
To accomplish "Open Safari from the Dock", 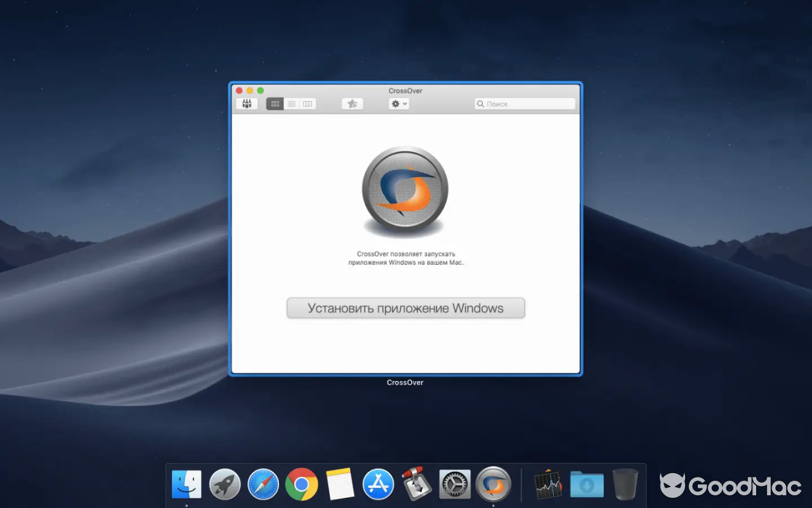I will click(263, 484).
